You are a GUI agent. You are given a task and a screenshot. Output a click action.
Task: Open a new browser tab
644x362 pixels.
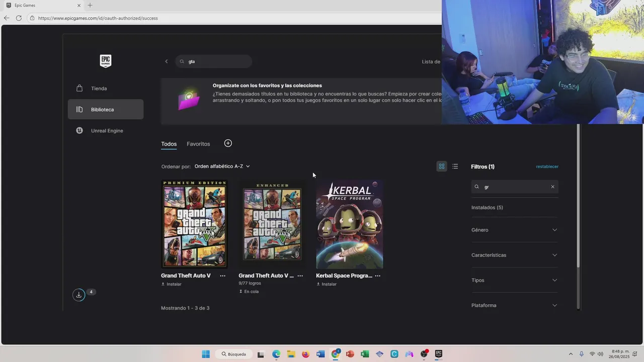click(x=90, y=6)
